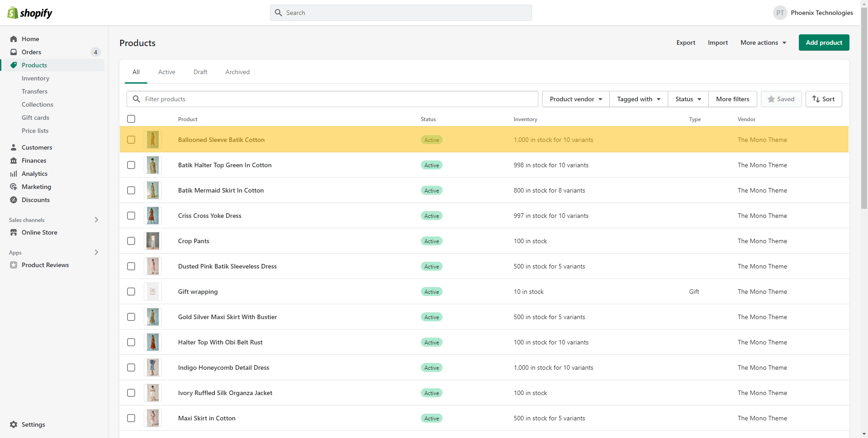This screenshot has width=868, height=438.
Task: Click the Settings gear icon
Action: [14, 424]
